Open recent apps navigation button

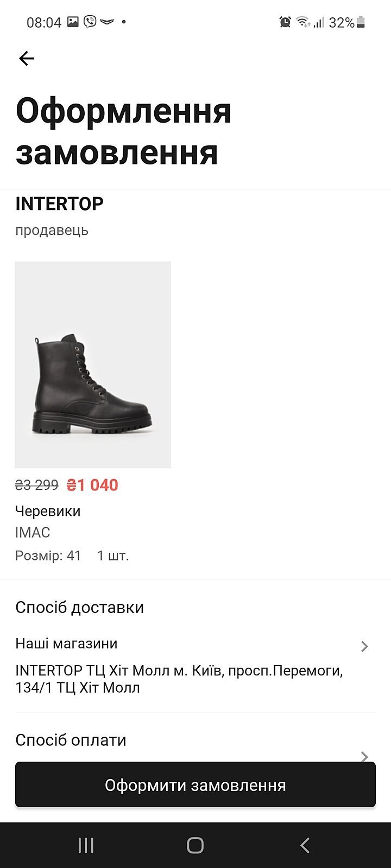(x=86, y=845)
